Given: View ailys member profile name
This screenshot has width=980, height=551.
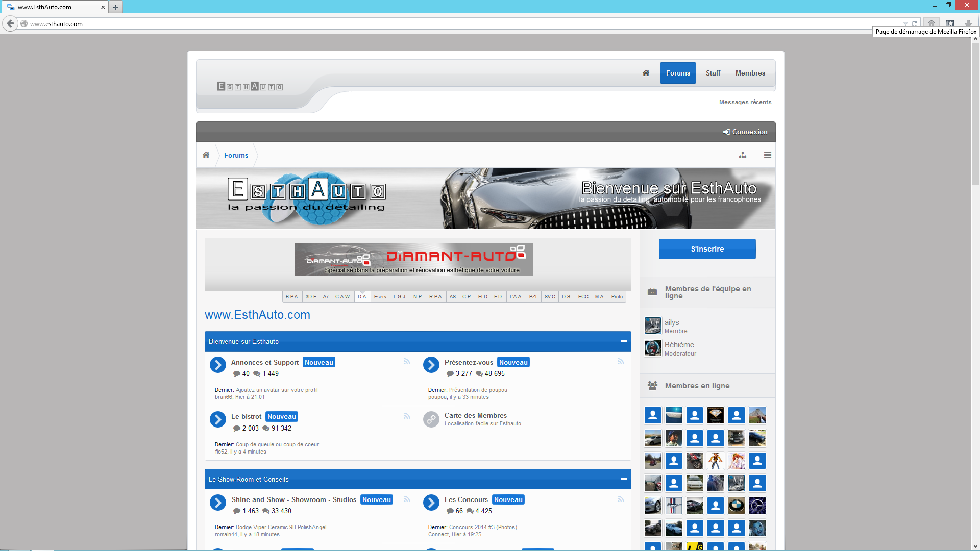Looking at the screenshot, I should click(x=672, y=322).
